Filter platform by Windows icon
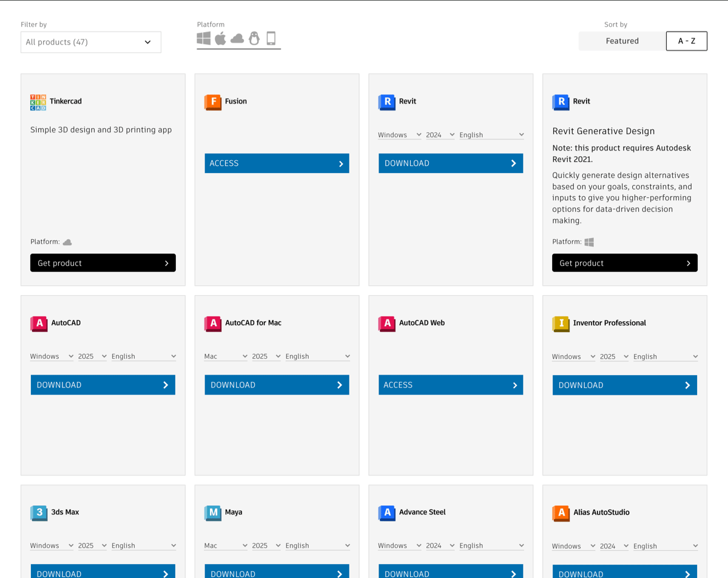This screenshot has width=728, height=578. coord(204,38)
